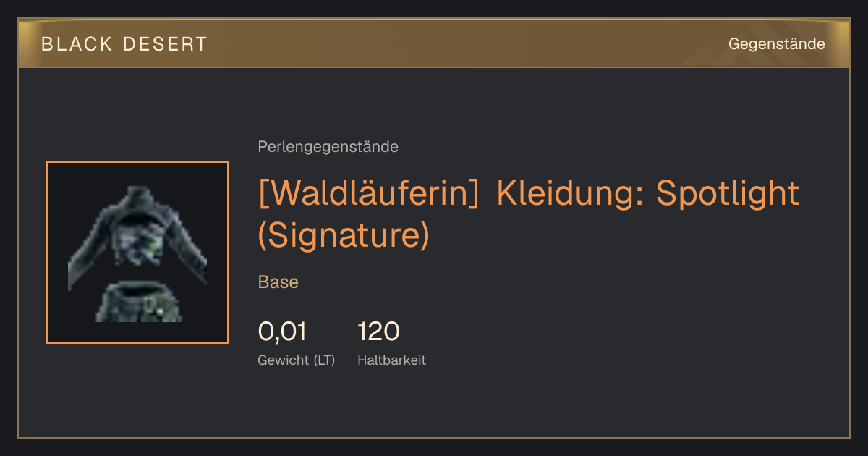Click the 0,01 weight value
The width and height of the screenshot is (868, 456).
[282, 332]
